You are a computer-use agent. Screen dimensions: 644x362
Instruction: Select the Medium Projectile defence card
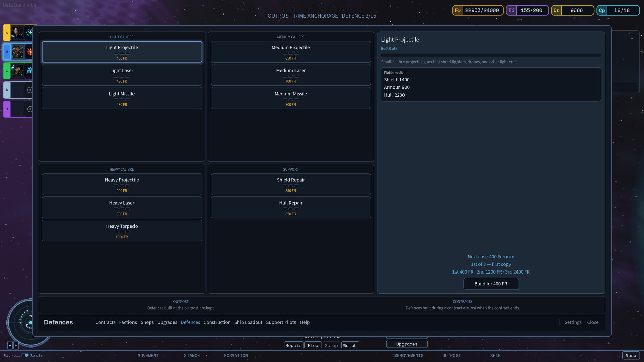[290, 52]
